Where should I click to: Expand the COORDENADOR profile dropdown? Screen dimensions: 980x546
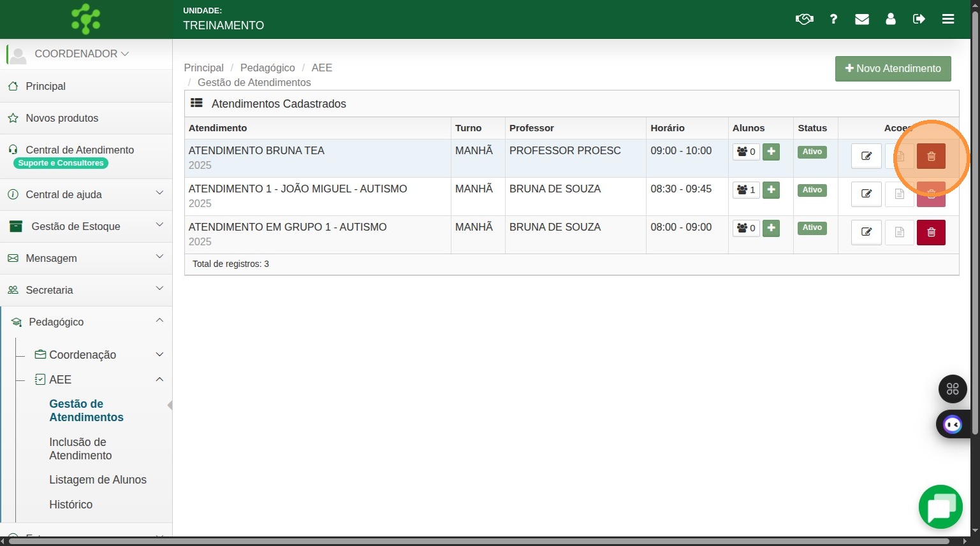tap(82, 54)
